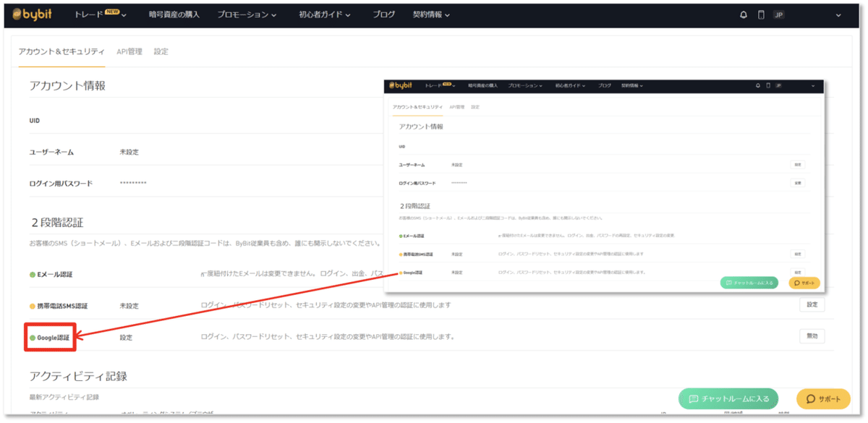Click the inset screenshot's チャットルームに入る button
Image resolution: width=868 pixels, height=423 pixels.
click(x=749, y=283)
